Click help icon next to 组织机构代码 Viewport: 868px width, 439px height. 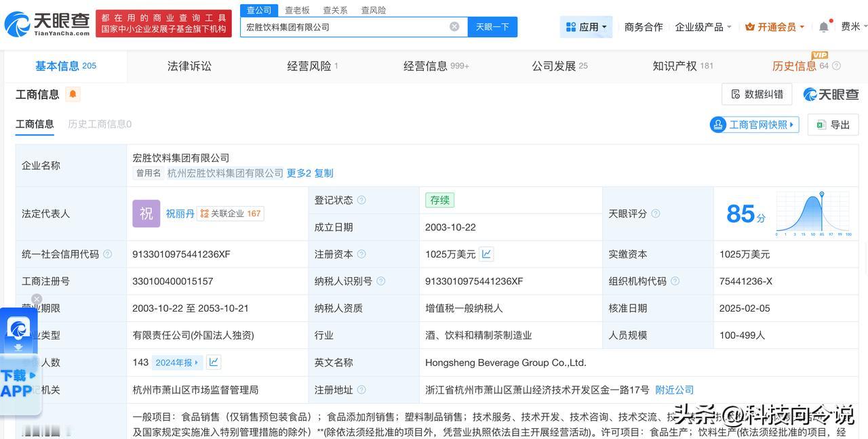point(675,281)
